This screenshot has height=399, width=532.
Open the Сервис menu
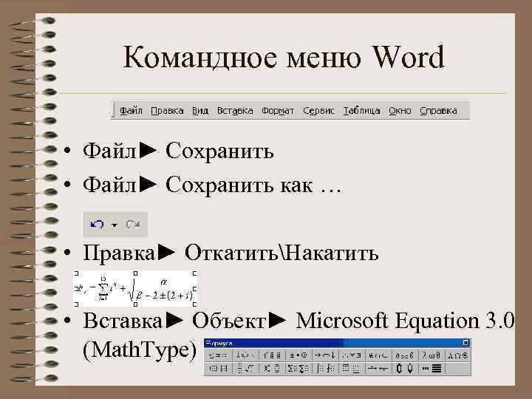click(318, 111)
